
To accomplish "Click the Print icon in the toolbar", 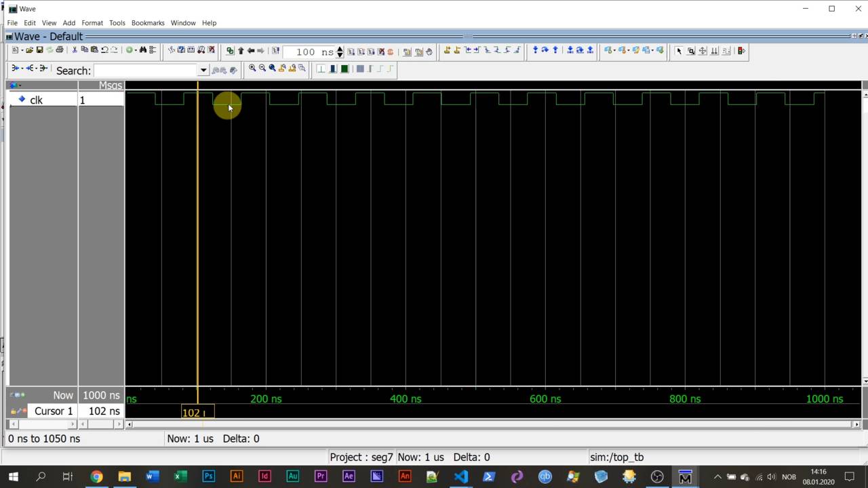I will 60,50.
